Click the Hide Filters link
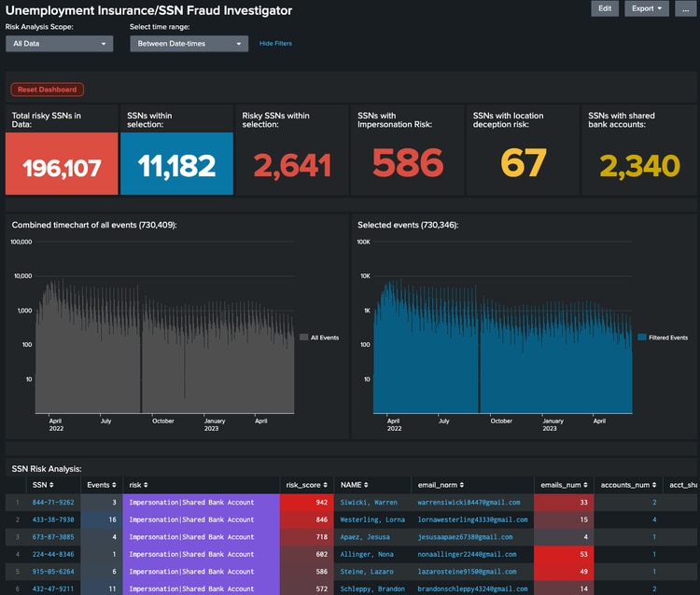700x595 pixels. click(275, 44)
